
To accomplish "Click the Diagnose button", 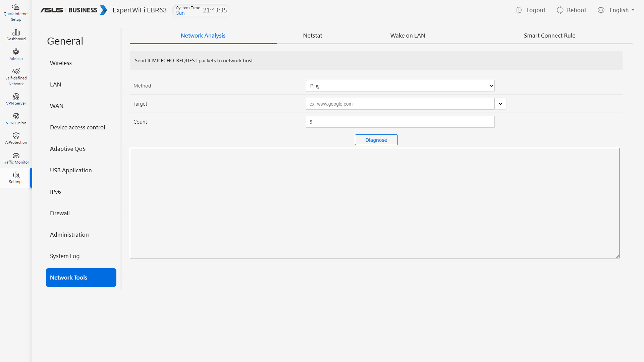I will 376,140.
